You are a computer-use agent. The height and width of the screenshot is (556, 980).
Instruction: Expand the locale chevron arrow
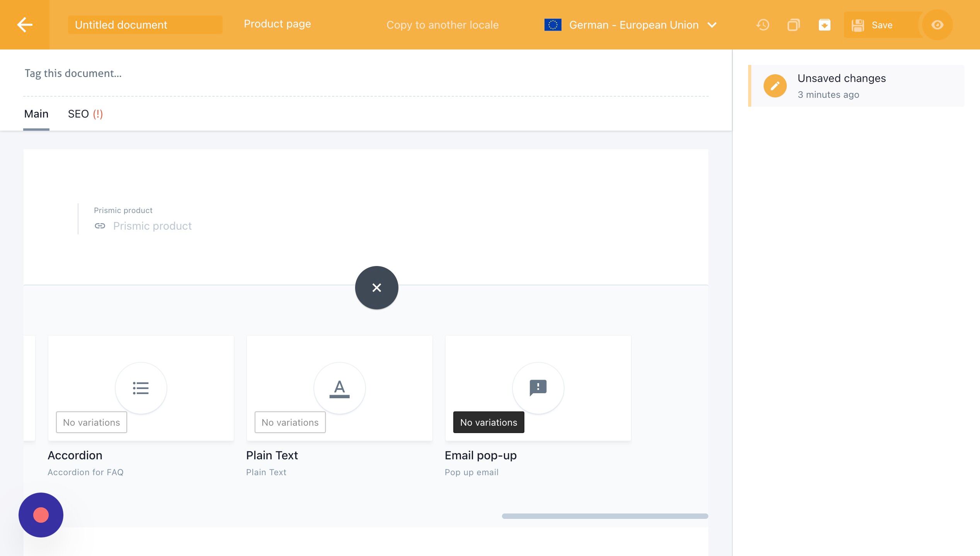712,25
